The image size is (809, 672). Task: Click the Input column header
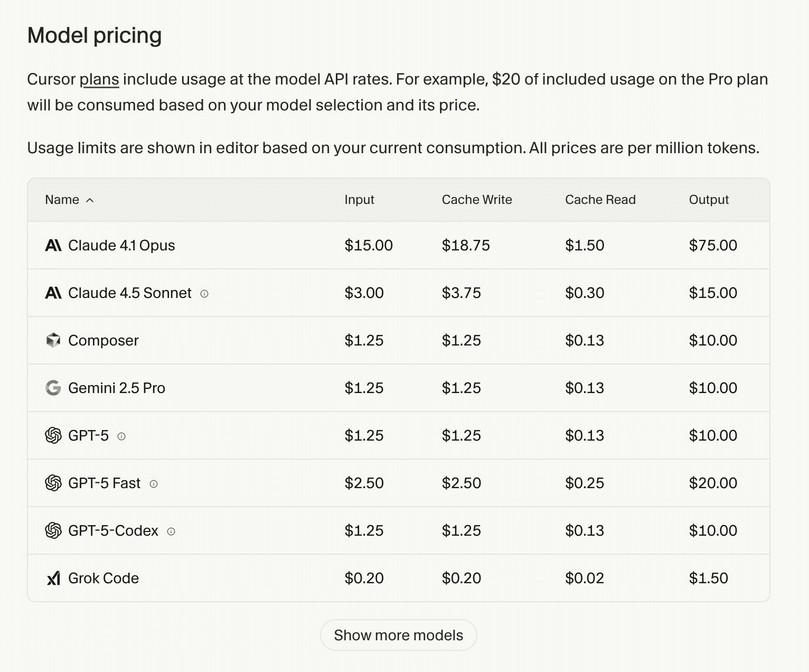pyautogui.click(x=360, y=200)
